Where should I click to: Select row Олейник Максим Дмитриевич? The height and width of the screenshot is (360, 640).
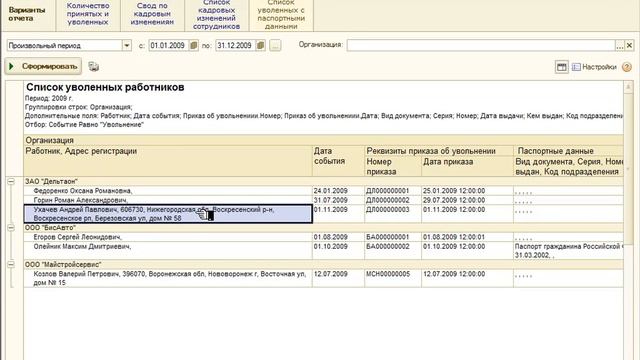tap(168, 251)
